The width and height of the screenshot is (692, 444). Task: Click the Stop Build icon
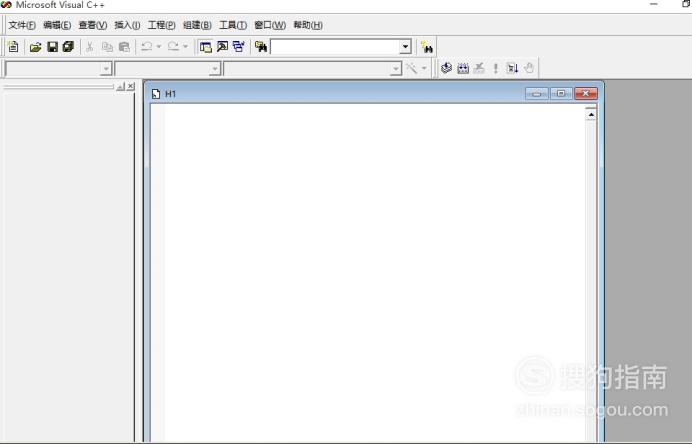point(479,68)
